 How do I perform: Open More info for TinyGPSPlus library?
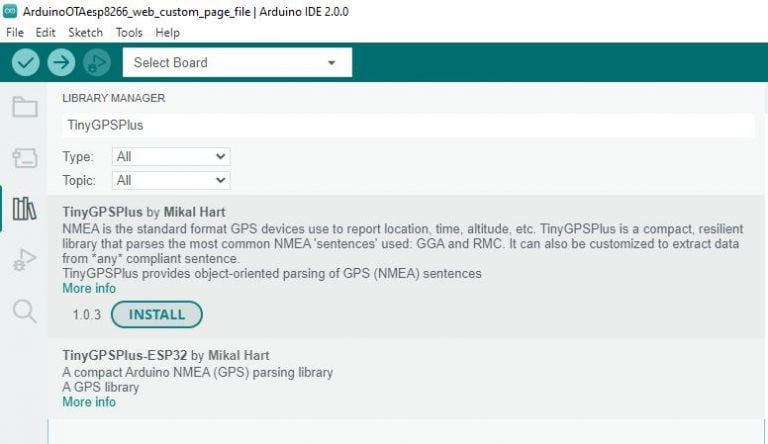pyautogui.click(x=89, y=288)
